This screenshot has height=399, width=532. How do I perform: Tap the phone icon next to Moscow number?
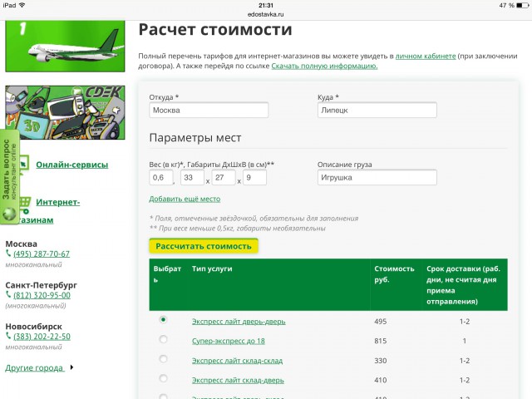point(9,254)
